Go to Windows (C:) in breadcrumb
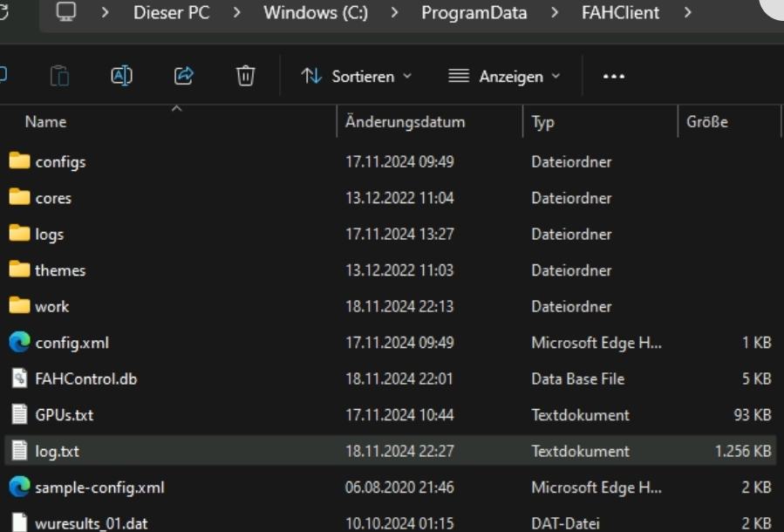784x532 pixels. tap(316, 12)
